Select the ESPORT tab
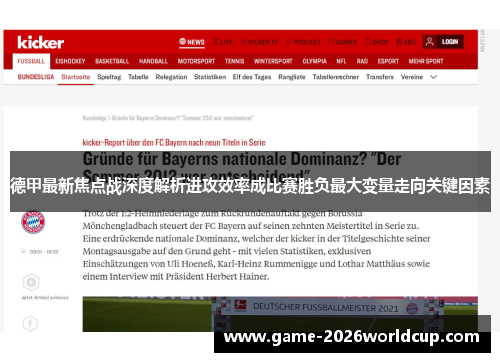The width and height of the screenshot is (500, 362). coord(388,61)
